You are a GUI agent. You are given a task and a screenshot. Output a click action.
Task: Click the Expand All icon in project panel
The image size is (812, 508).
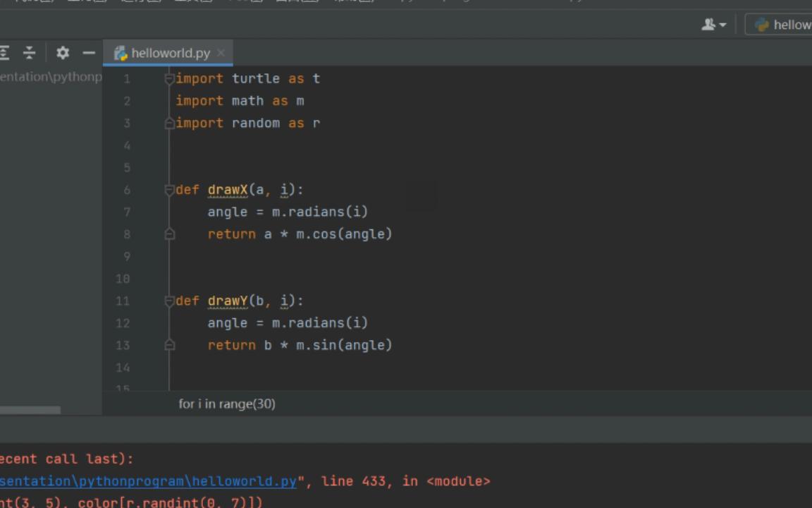pos(4,52)
